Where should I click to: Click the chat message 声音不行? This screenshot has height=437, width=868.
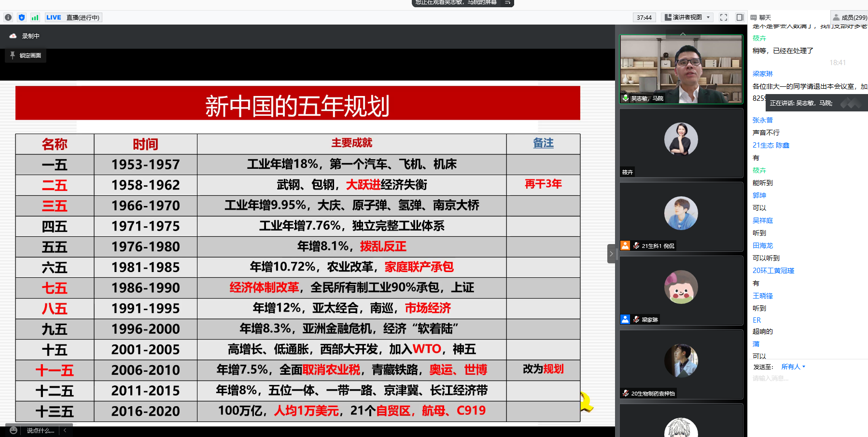click(x=766, y=133)
